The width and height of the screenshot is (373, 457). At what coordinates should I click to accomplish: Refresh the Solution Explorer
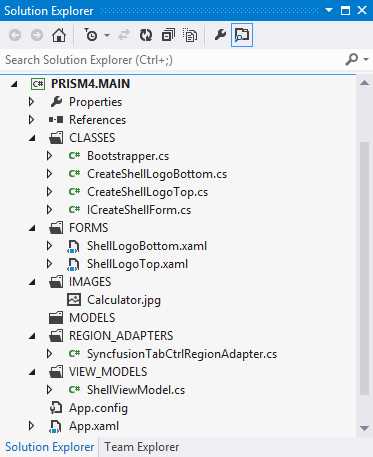pos(146,35)
